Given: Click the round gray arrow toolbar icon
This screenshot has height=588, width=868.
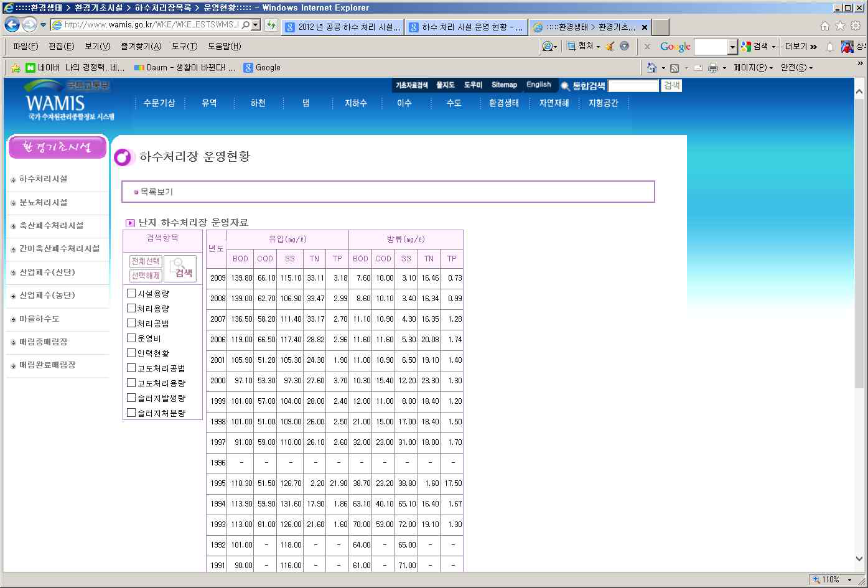Looking at the screenshot, I should tap(624, 46).
